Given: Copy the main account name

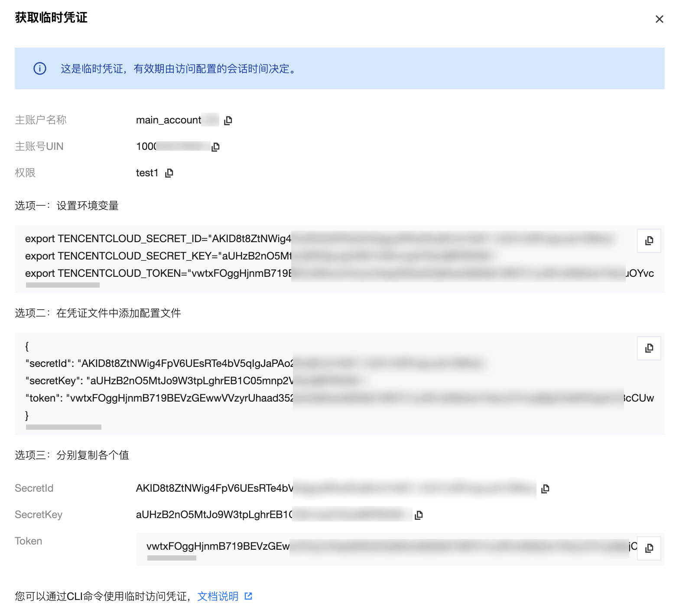Looking at the screenshot, I should [228, 120].
